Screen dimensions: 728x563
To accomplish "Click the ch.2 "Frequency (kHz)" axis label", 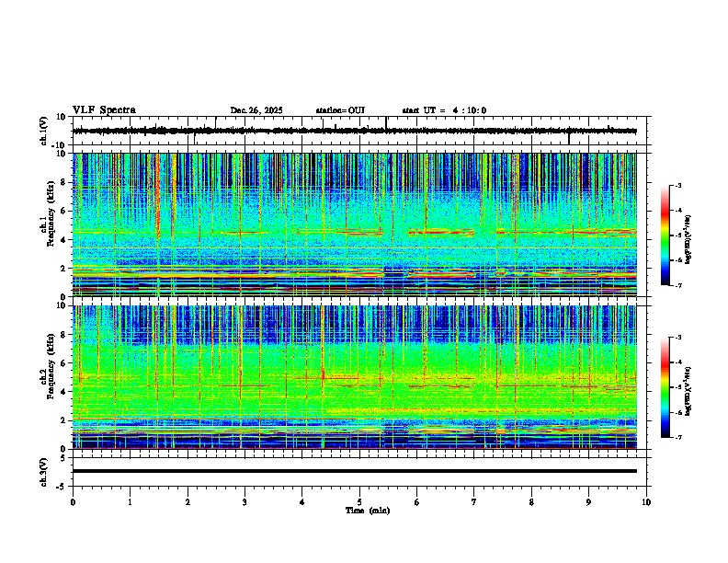I will 51,367.
